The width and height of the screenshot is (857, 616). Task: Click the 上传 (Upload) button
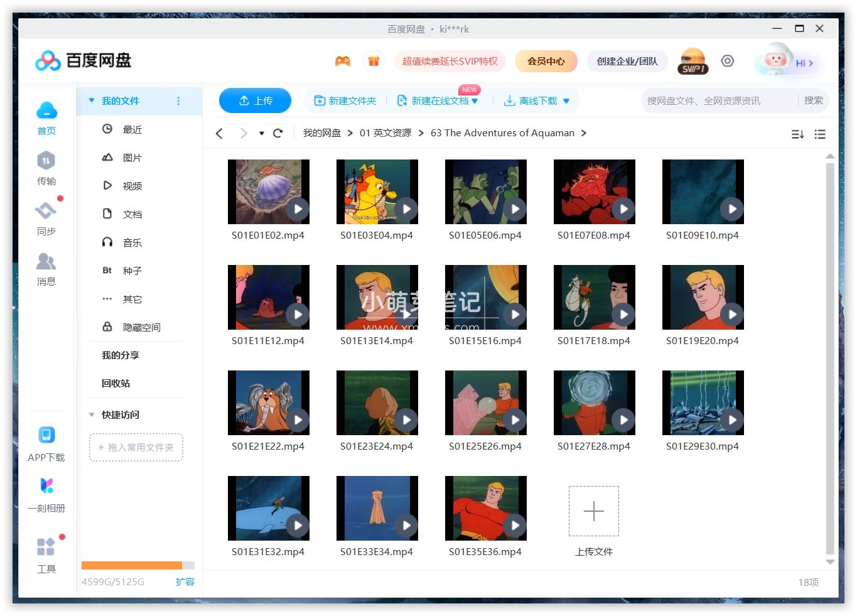255,100
